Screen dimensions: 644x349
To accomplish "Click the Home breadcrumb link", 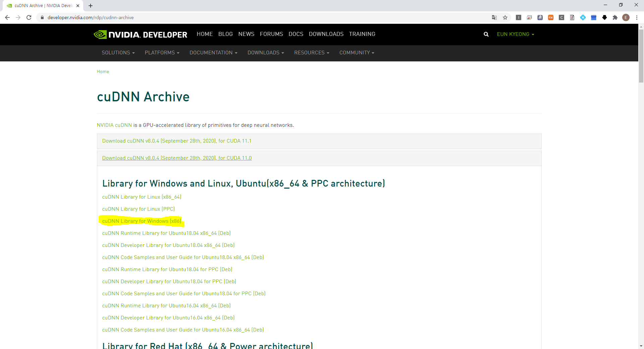I will [x=103, y=71].
